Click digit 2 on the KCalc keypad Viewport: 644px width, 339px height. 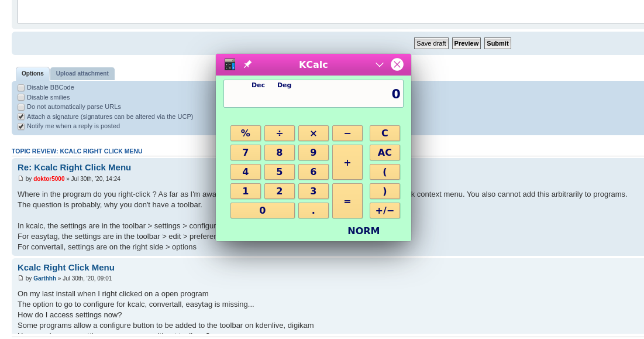[x=279, y=191]
